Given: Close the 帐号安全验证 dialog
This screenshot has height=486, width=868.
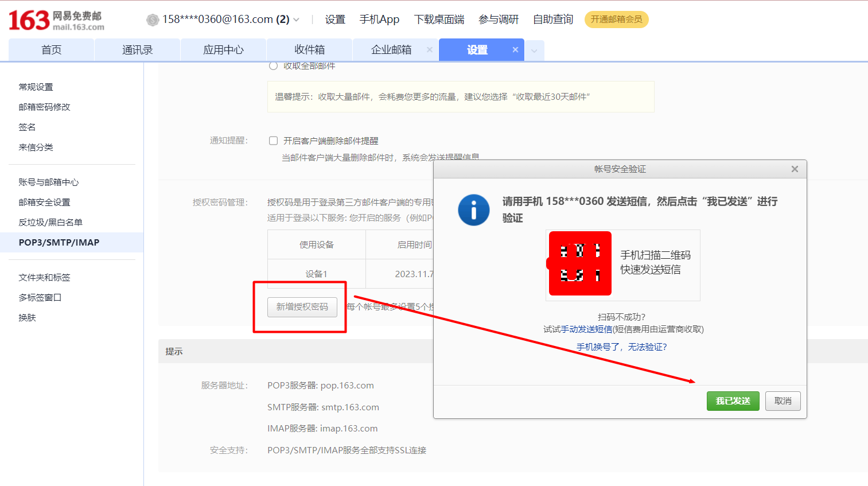Looking at the screenshot, I should (x=795, y=169).
